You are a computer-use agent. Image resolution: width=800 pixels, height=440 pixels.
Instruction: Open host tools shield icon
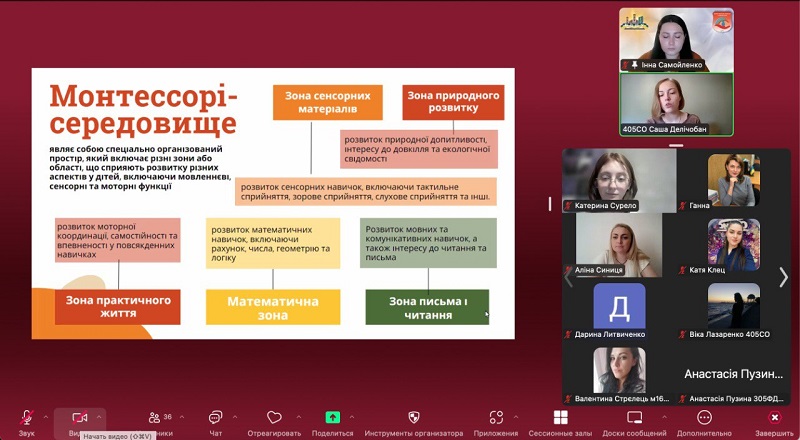tap(414, 418)
